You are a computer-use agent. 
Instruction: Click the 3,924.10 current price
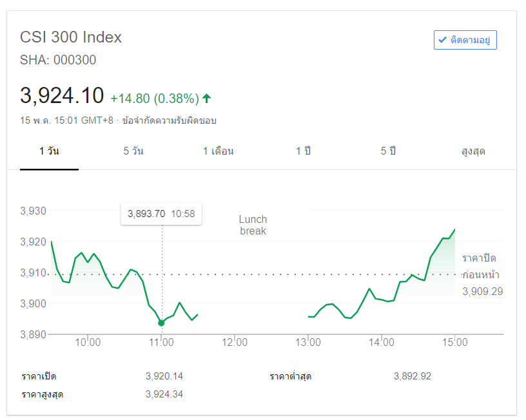(x=62, y=95)
